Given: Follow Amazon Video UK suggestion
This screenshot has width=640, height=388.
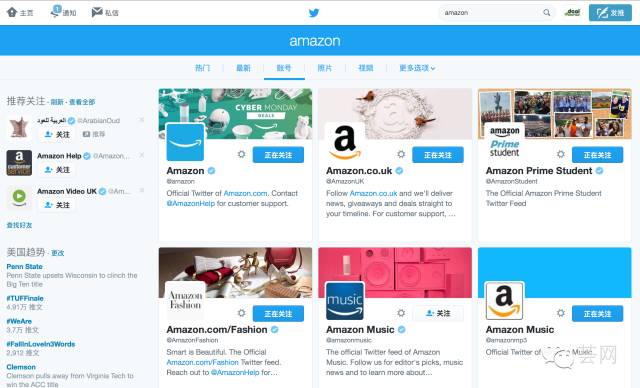Looking at the screenshot, I should (x=57, y=205).
